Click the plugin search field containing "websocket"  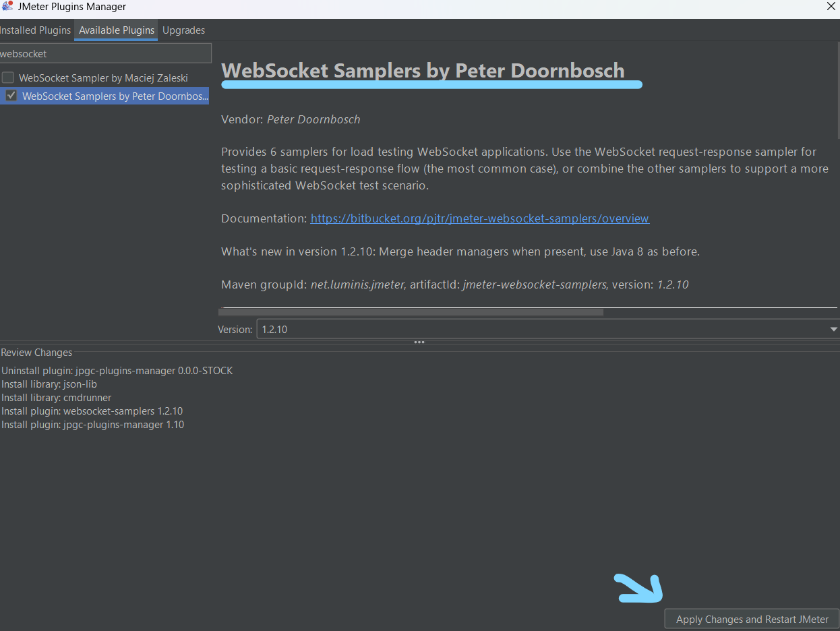[x=104, y=53]
